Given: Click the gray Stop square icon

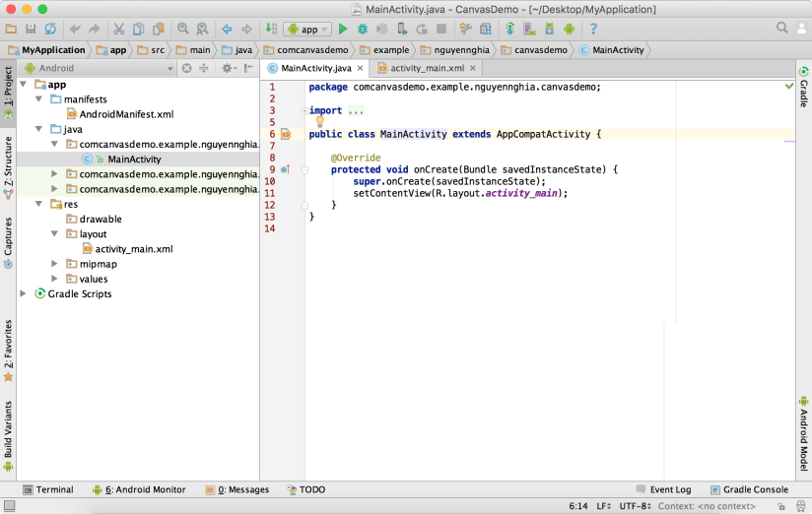Looking at the screenshot, I should pyautogui.click(x=441, y=29).
